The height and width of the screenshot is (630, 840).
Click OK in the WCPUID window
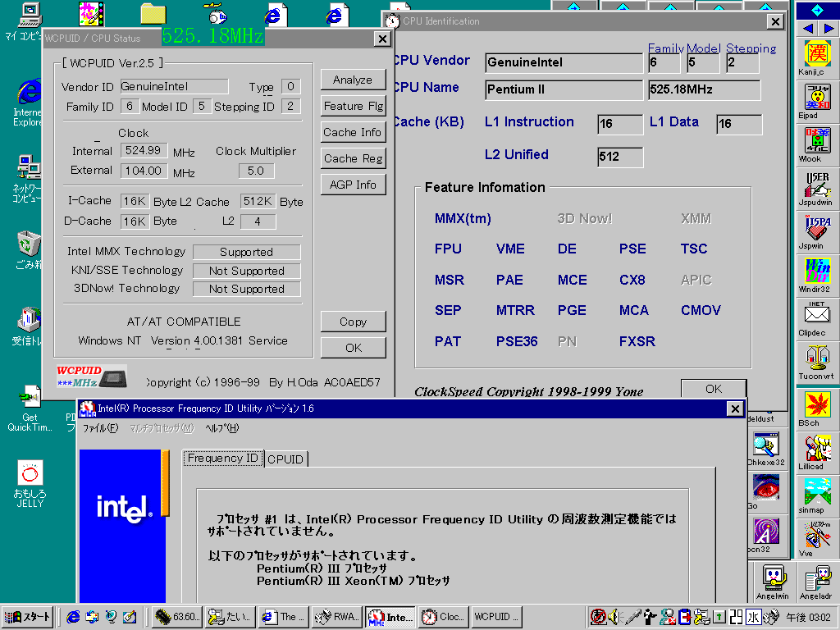coord(353,348)
